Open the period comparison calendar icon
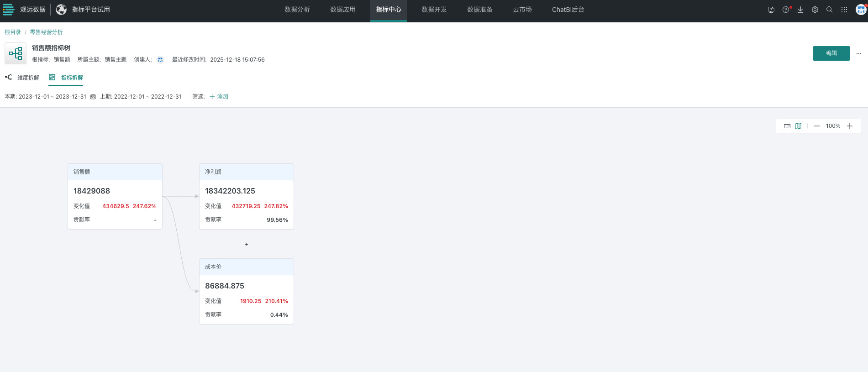This screenshot has height=372, width=868. [x=93, y=97]
